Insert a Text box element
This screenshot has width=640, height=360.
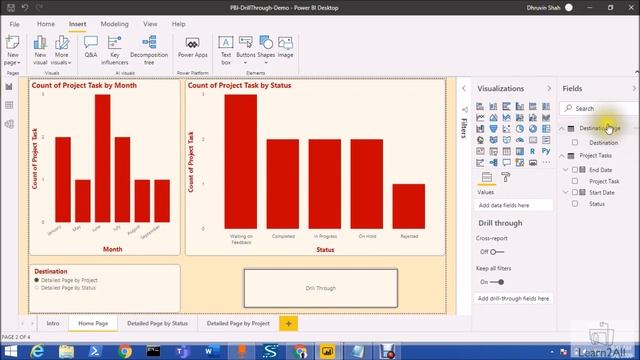point(226,50)
